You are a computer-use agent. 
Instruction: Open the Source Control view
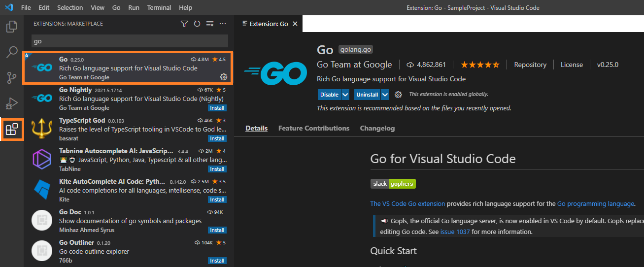[x=12, y=77]
